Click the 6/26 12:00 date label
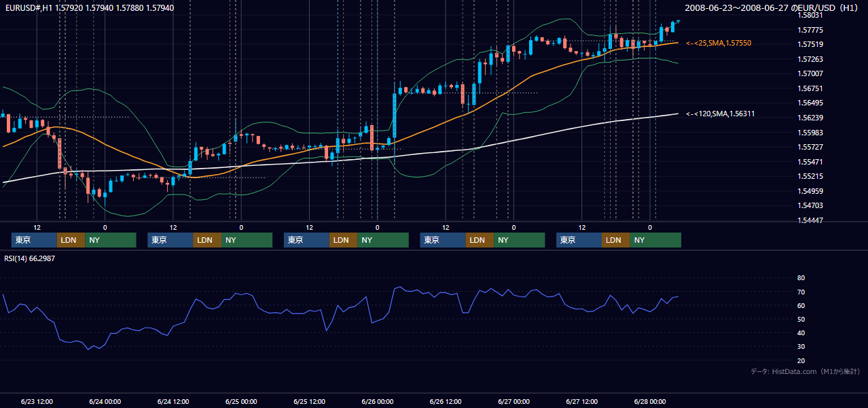Image resolution: width=868 pixels, height=408 pixels. pyautogui.click(x=446, y=401)
